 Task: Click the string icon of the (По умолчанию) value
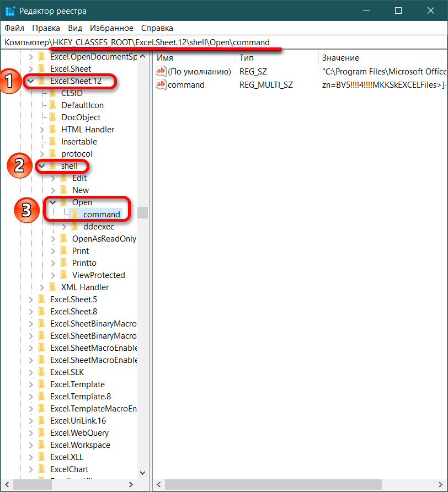(x=161, y=71)
